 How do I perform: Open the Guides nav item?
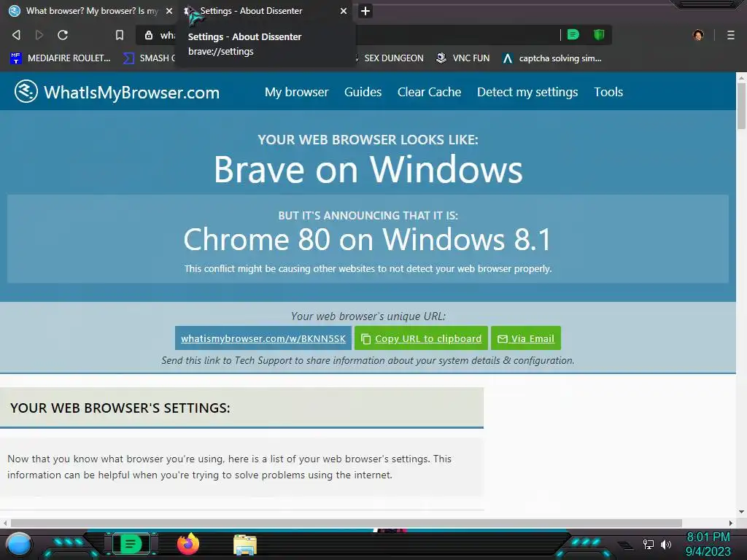pos(363,92)
